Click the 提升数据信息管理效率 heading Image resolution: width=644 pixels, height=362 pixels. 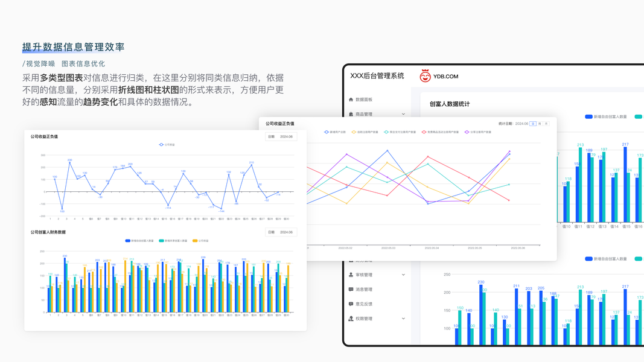click(x=73, y=47)
